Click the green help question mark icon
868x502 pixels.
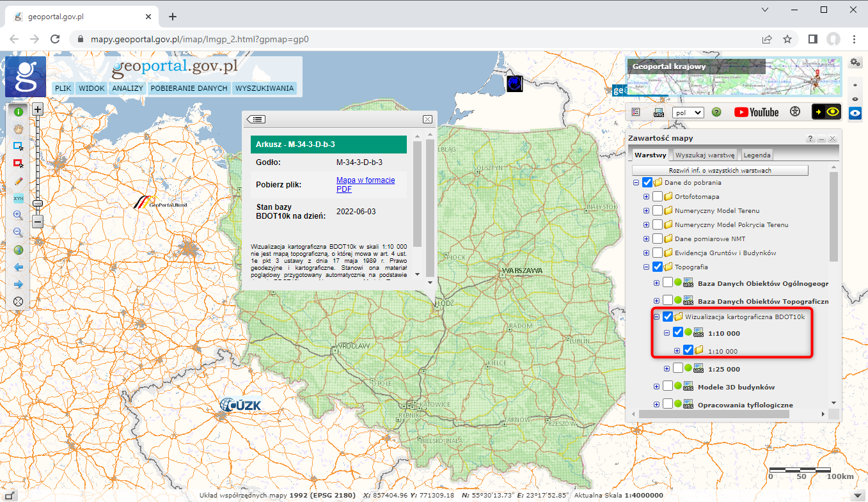click(x=716, y=112)
